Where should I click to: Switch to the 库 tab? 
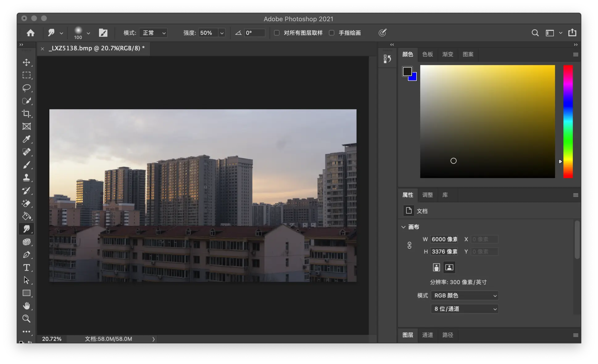tap(445, 195)
